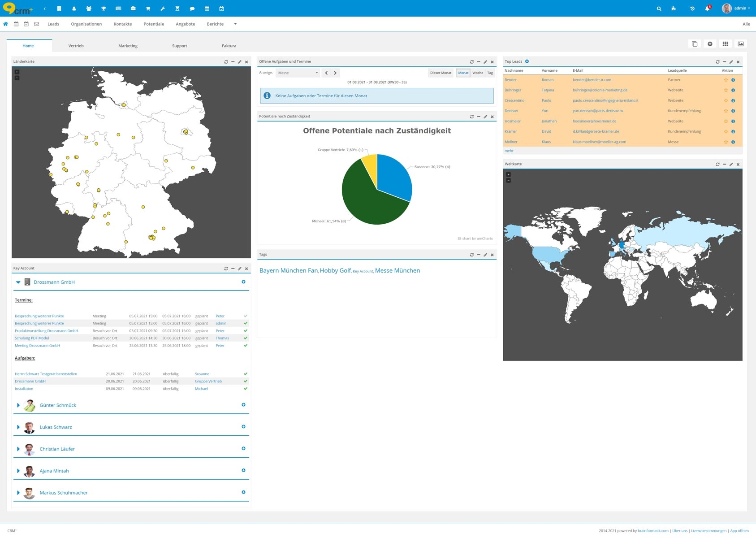The image size is (756, 538).
Task: Mark Installation task as done with checkmark
Action: click(245, 389)
